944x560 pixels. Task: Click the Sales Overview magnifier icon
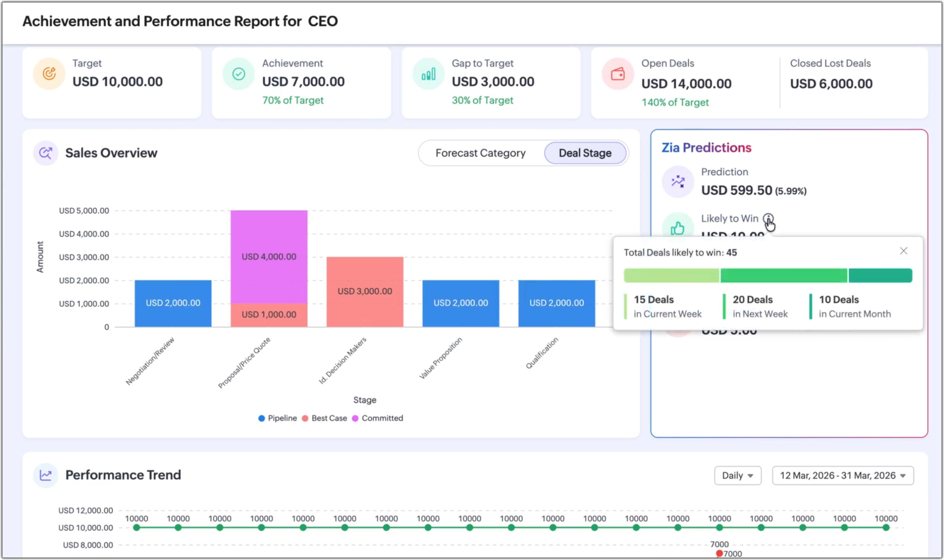pyautogui.click(x=46, y=153)
